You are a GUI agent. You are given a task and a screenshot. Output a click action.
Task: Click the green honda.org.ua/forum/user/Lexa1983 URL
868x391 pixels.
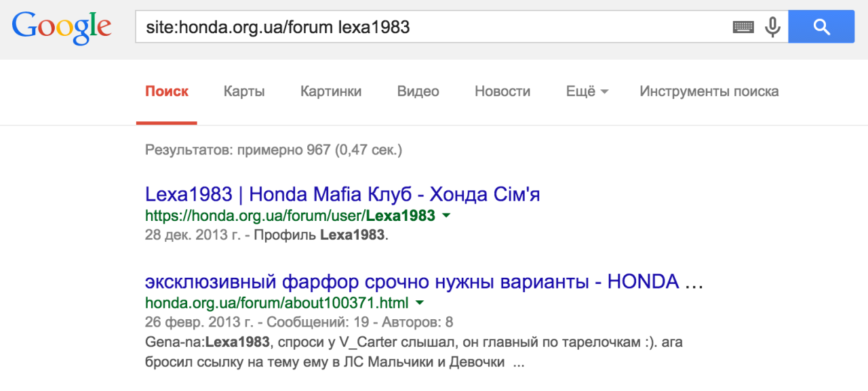290,215
